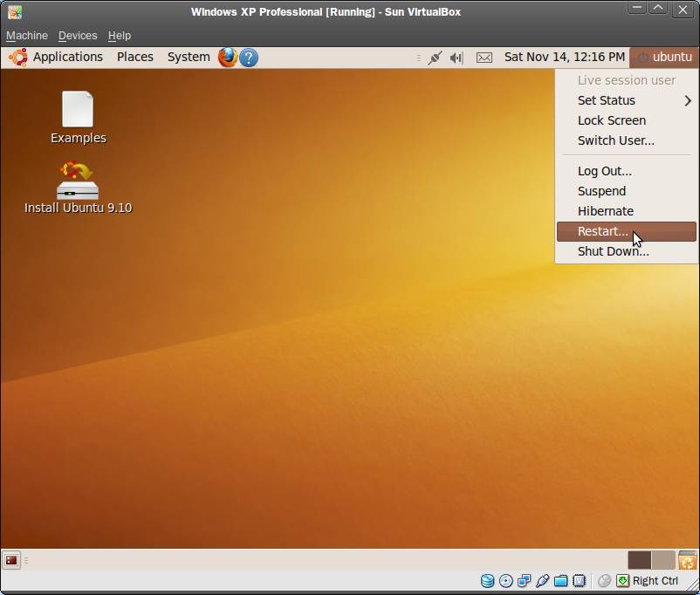Viewport: 700px width, 595px height.
Task: Click the USB device indicator in the VirtualBox status bar
Action: [542, 581]
